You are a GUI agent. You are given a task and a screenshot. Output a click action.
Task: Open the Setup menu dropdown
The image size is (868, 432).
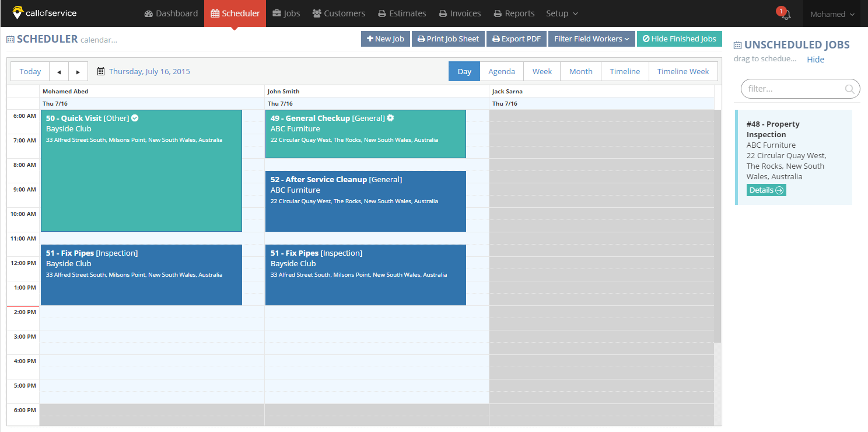pyautogui.click(x=562, y=13)
